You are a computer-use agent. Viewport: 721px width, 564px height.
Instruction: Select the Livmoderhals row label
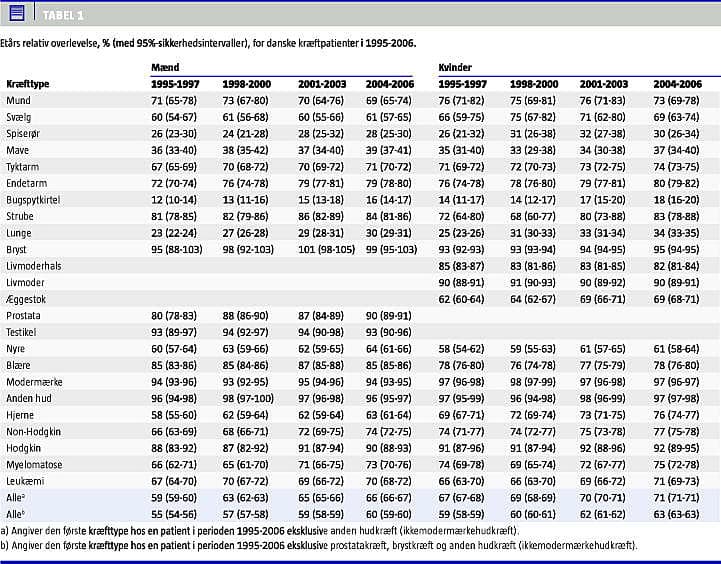34,267
